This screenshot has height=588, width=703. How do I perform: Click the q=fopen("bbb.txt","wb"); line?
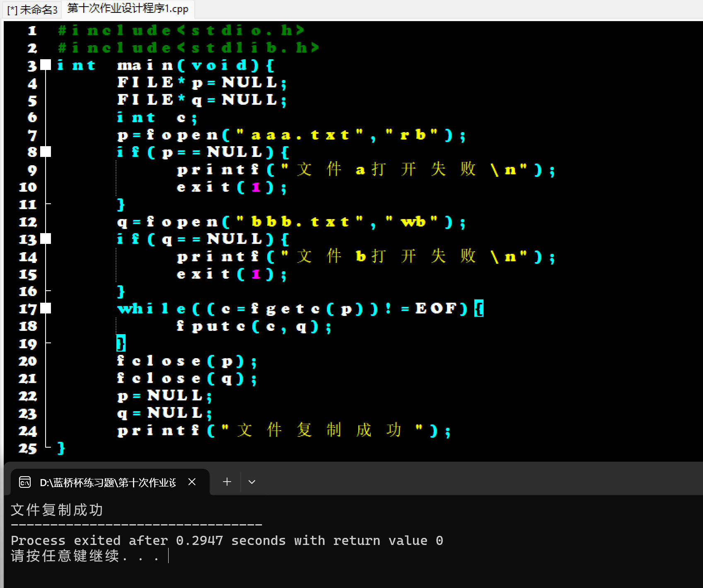(292, 222)
